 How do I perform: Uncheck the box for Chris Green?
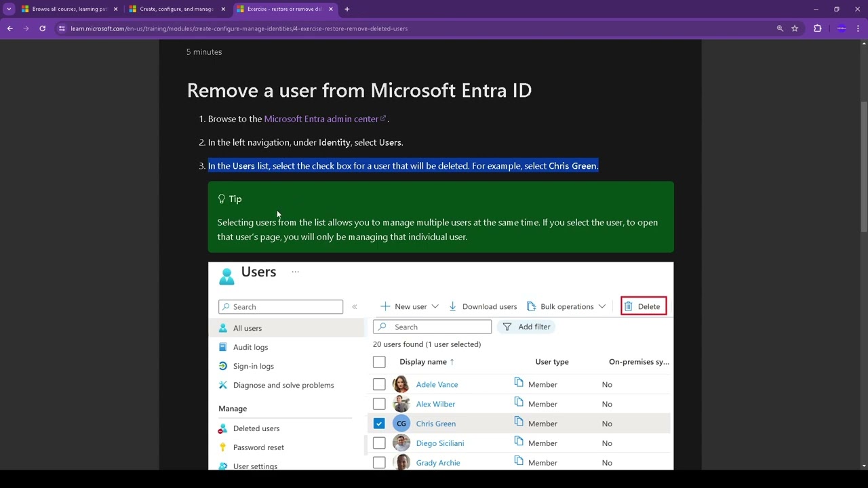(379, 424)
